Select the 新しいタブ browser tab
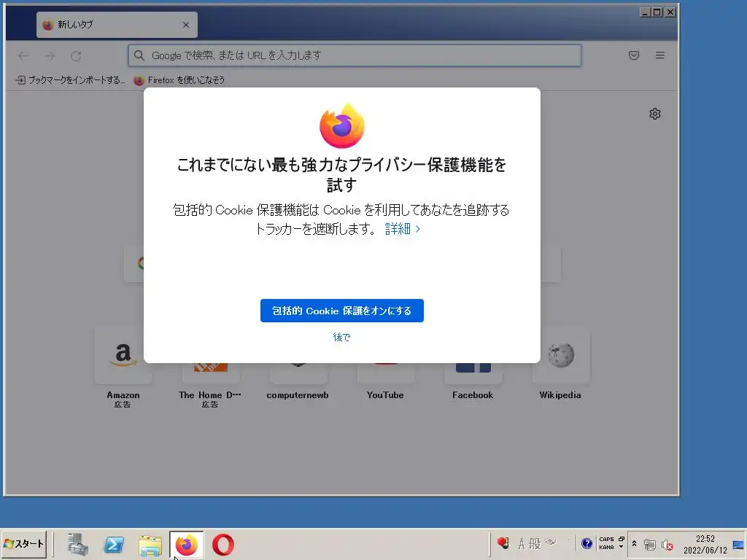The height and width of the screenshot is (560, 747). [117, 25]
